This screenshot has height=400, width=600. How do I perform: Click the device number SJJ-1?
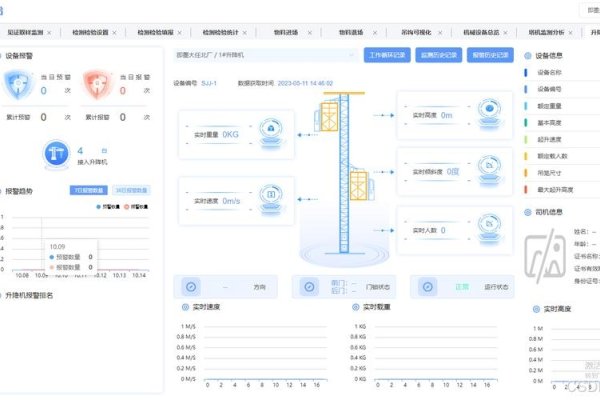pyautogui.click(x=209, y=83)
